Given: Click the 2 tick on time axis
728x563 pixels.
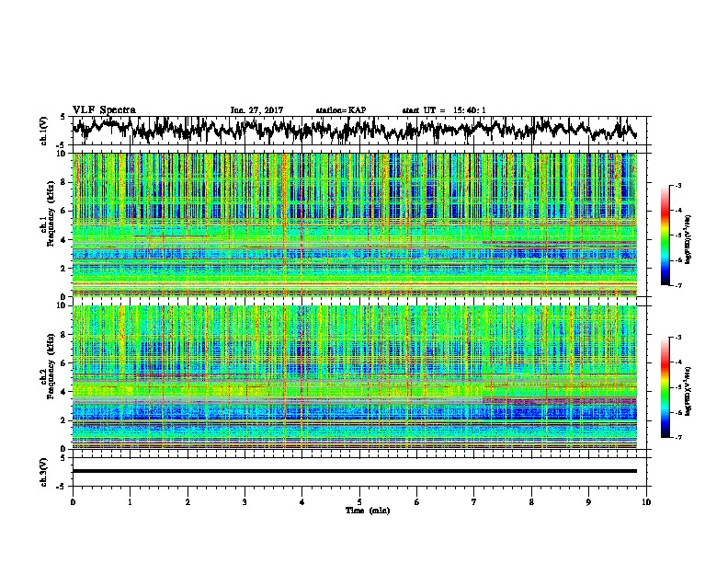Looking at the screenshot, I should tap(188, 502).
